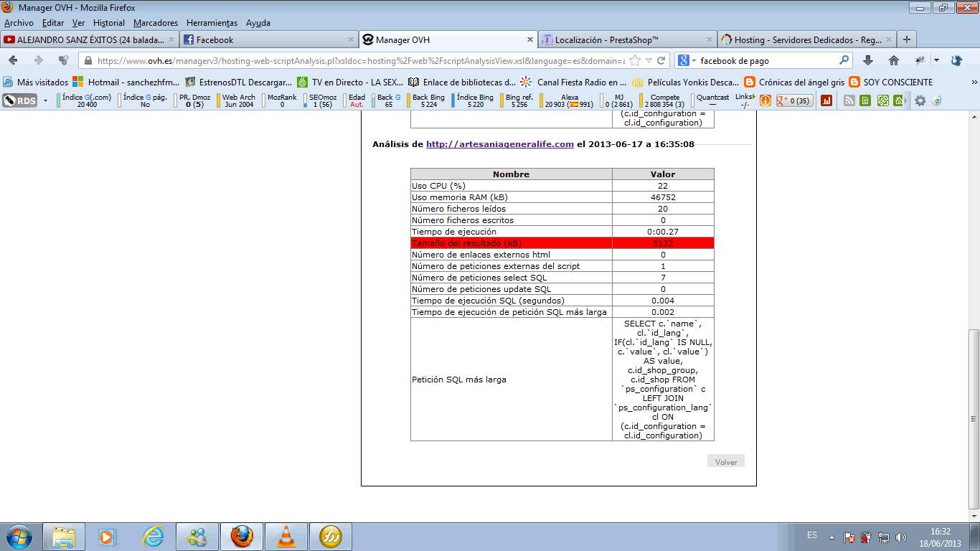Open the Más visitados bookmark folder
Viewport: 980px width, 551px height.
(36, 82)
